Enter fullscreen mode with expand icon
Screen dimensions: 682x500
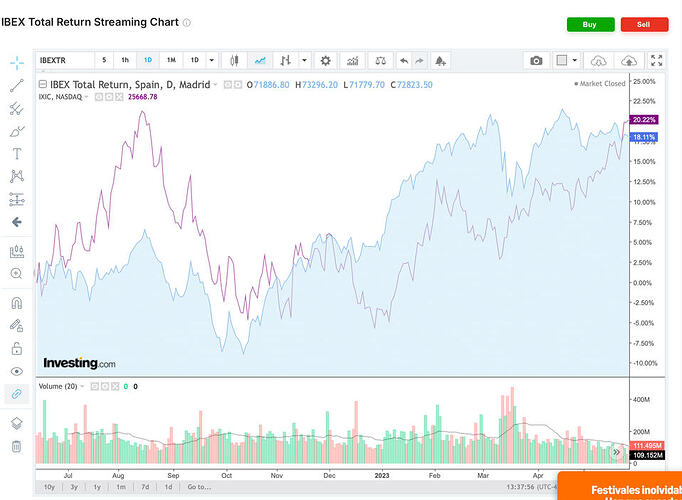click(x=656, y=60)
